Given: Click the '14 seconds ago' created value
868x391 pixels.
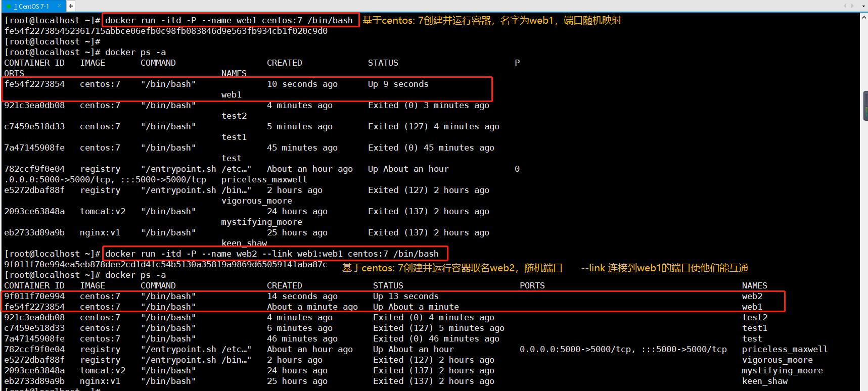Looking at the screenshot, I should [302, 297].
